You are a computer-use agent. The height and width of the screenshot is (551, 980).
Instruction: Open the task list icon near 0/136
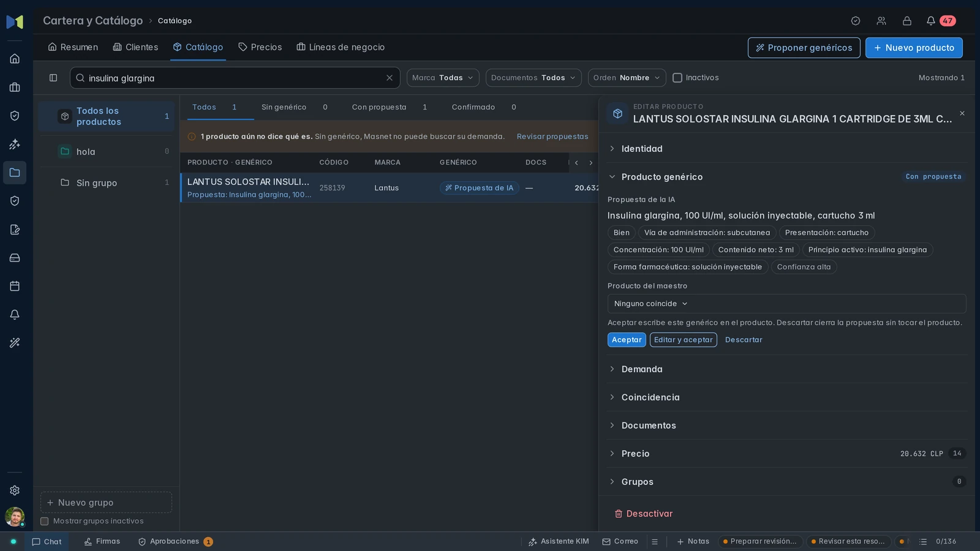point(923,542)
